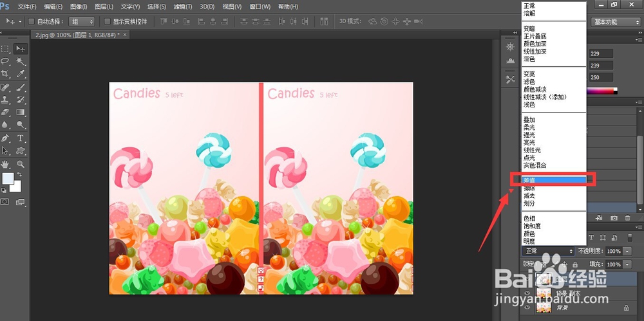Choose 差值 blend mode from list
The image size is (644, 321).
pyautogui.click(x=554, y=180)
